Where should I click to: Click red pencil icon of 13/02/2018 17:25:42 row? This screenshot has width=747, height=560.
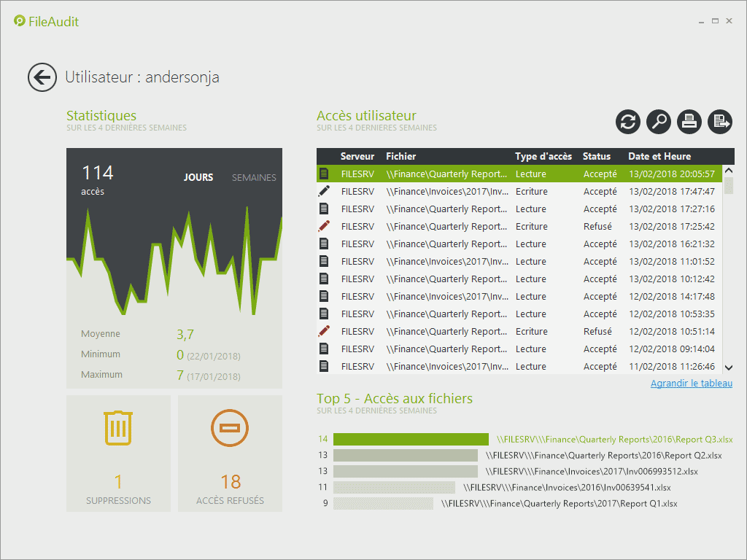324,226
